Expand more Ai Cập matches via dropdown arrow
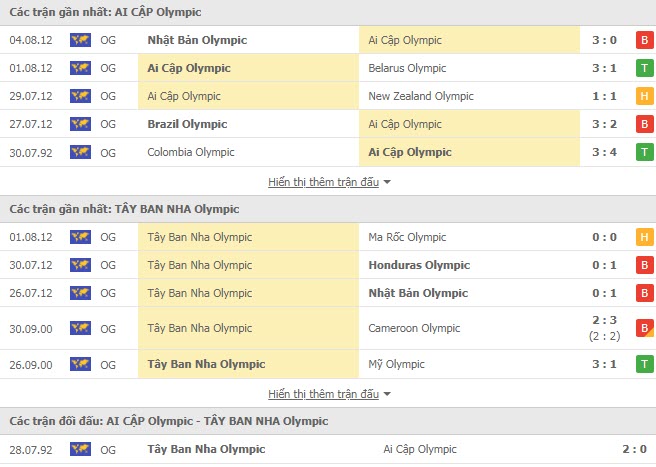Viewport: 656px width, 467px height. click(x=387, y=182)
